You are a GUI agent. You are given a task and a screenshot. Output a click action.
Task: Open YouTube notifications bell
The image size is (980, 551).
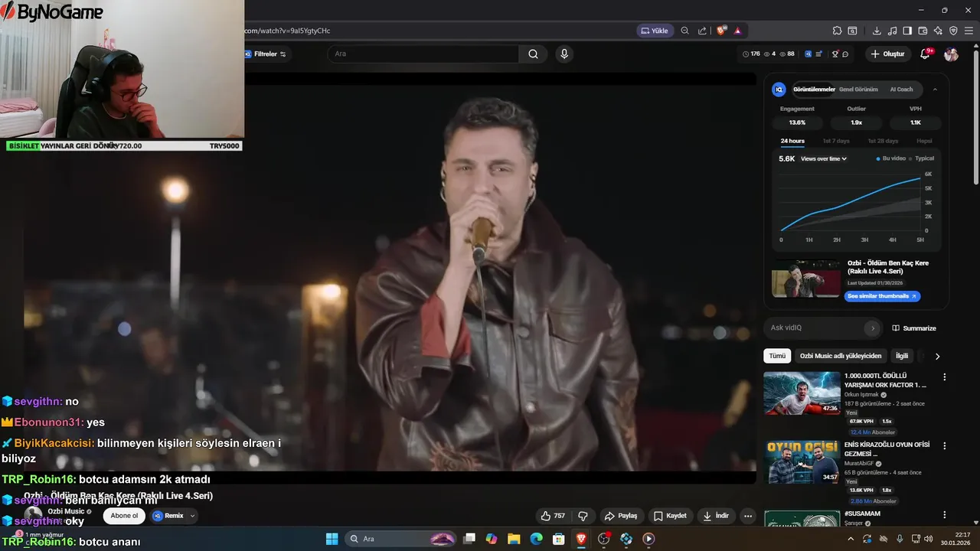[925, 54]
